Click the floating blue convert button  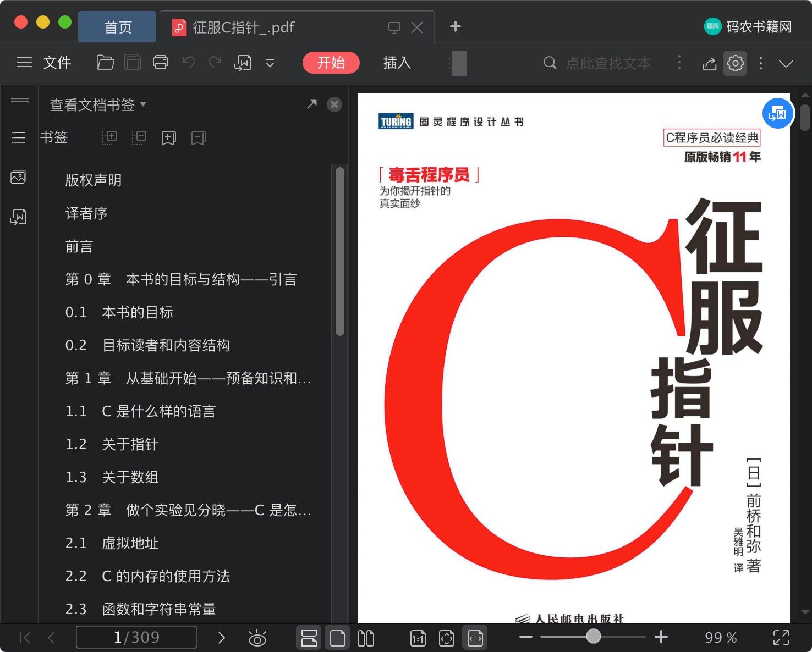coord(778,113)
